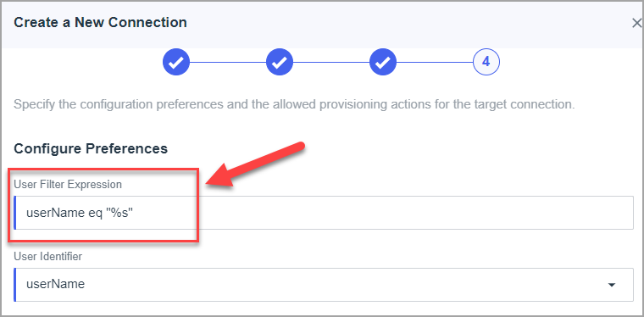Open the User Identifier dropdown
Viewport: 644px width, 317px height.
coord(324,285)
